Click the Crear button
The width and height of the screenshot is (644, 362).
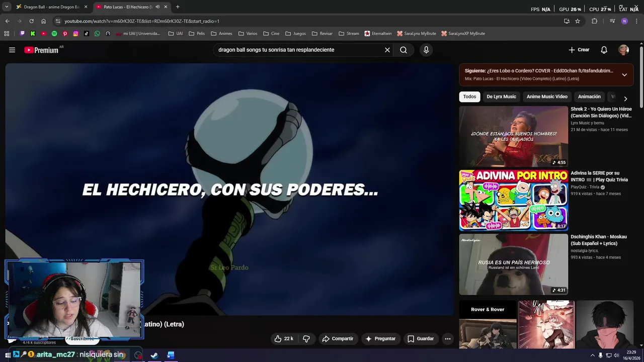tap(579, 50)
